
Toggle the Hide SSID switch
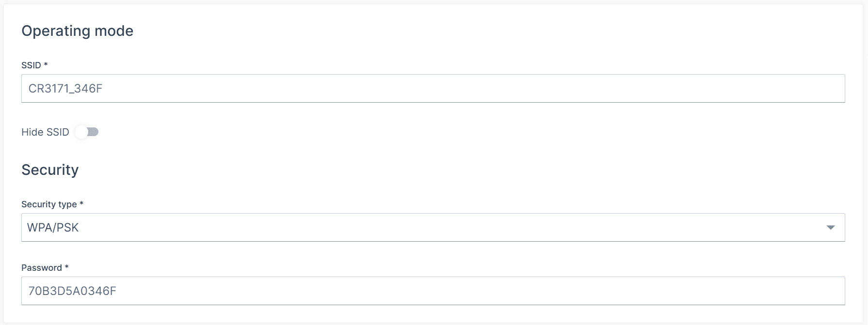click(x=87, y=132)
